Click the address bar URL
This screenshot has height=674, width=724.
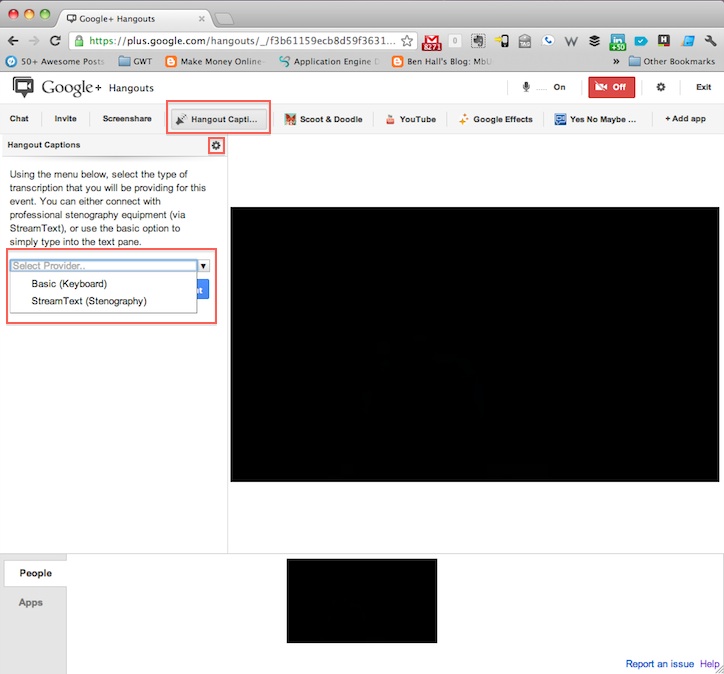242,41
